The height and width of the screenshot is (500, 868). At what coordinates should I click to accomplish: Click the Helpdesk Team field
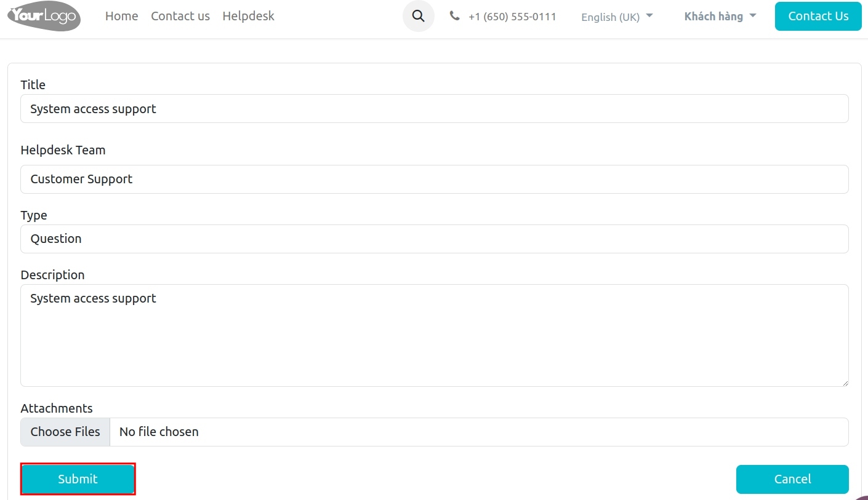(x=435, y=179)
